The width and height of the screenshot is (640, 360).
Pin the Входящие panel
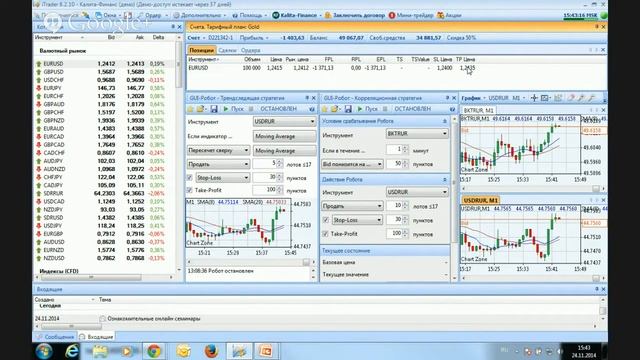click(x=597, y=289)
